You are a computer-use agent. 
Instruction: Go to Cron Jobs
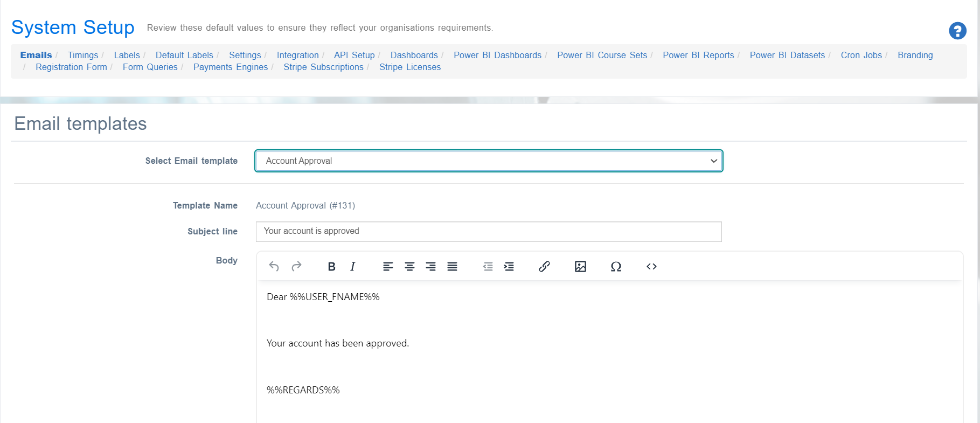pos(861,55)
